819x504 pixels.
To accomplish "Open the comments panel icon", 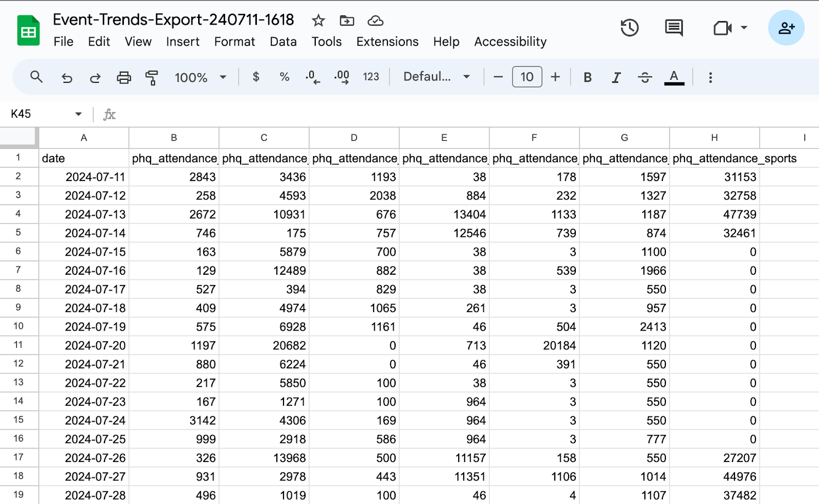I will click(x=674, y=28).
